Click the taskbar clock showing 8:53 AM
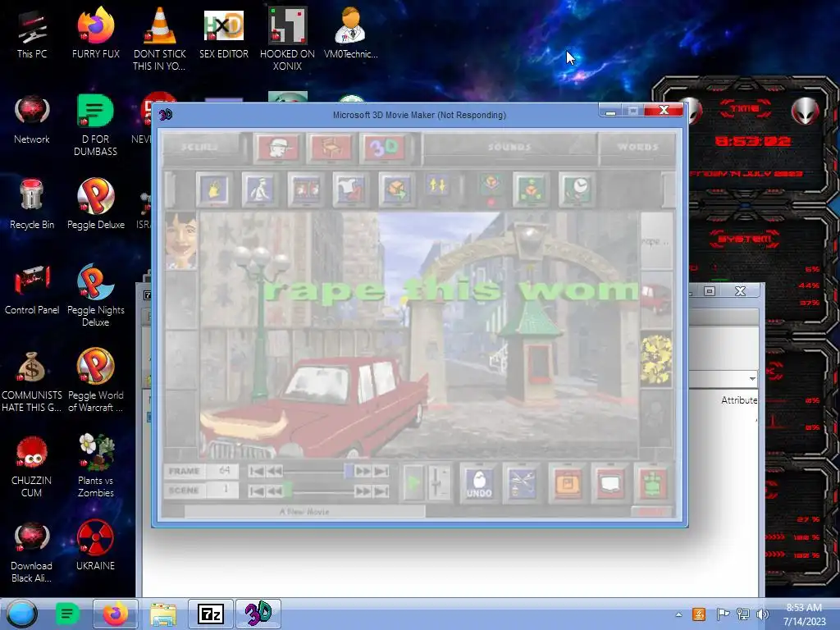Screen dimensions: 840x630 tap(804, 614)
